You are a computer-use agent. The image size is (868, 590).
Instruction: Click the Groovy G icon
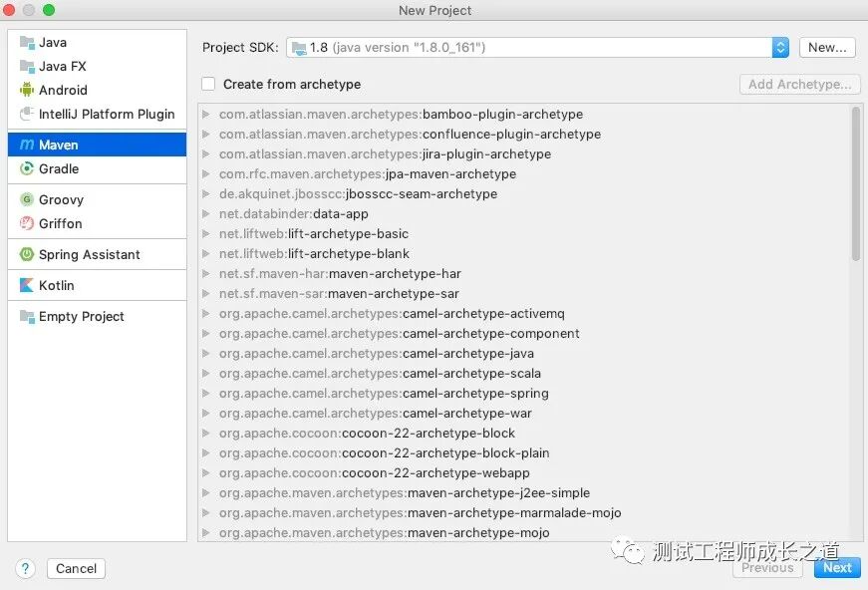point(27,199)
